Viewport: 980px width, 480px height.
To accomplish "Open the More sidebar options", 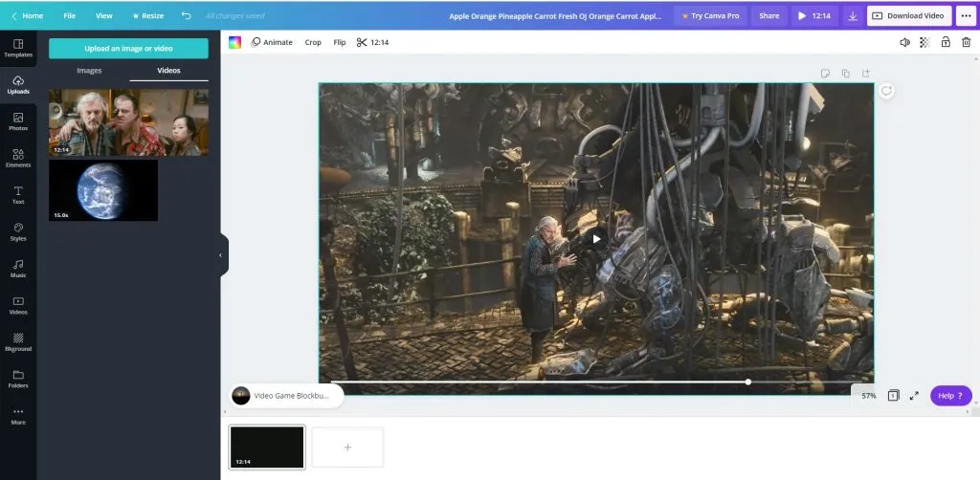I will pyautogui.click(x=18, y=416).
